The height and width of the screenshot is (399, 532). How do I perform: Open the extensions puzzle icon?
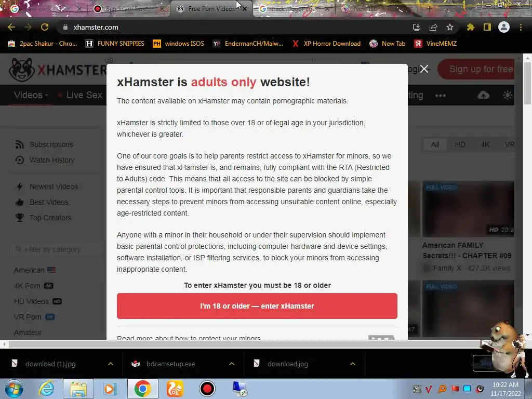470,27
